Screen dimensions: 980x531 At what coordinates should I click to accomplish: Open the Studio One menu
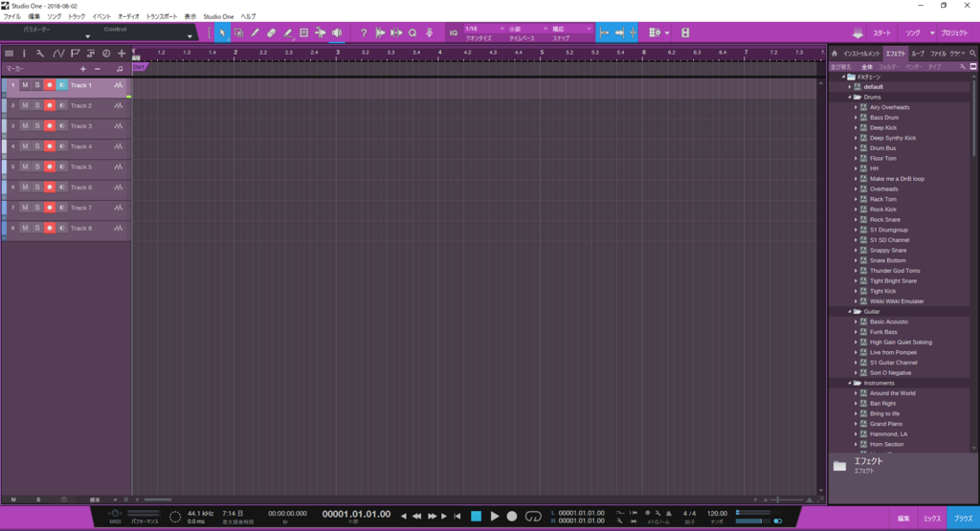pyautogui.click(x=218, y=17)
